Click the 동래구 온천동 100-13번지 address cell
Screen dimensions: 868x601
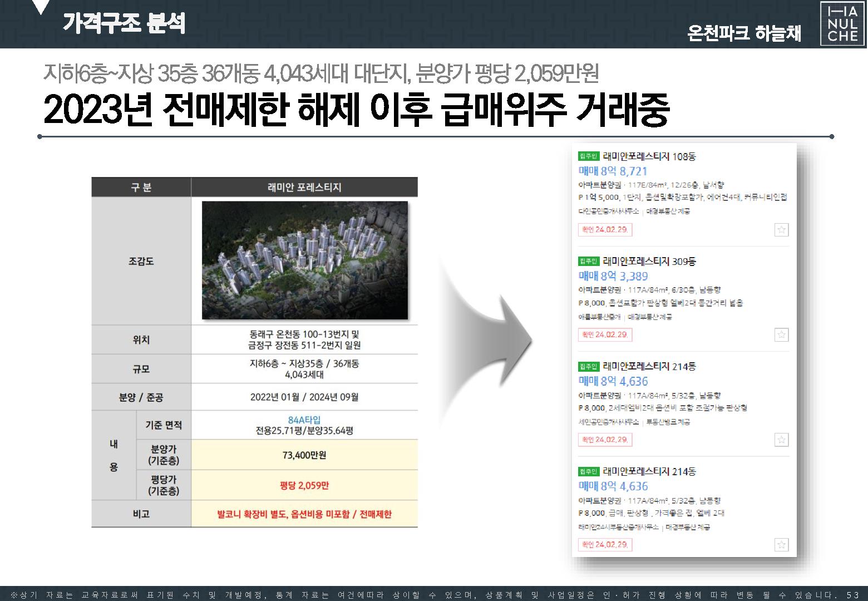(304, 339)
